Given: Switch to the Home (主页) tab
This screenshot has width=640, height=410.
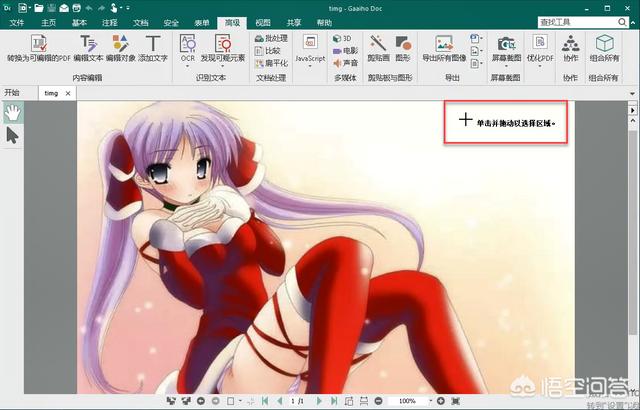Looking at the screenshot, I should [48, 22].
